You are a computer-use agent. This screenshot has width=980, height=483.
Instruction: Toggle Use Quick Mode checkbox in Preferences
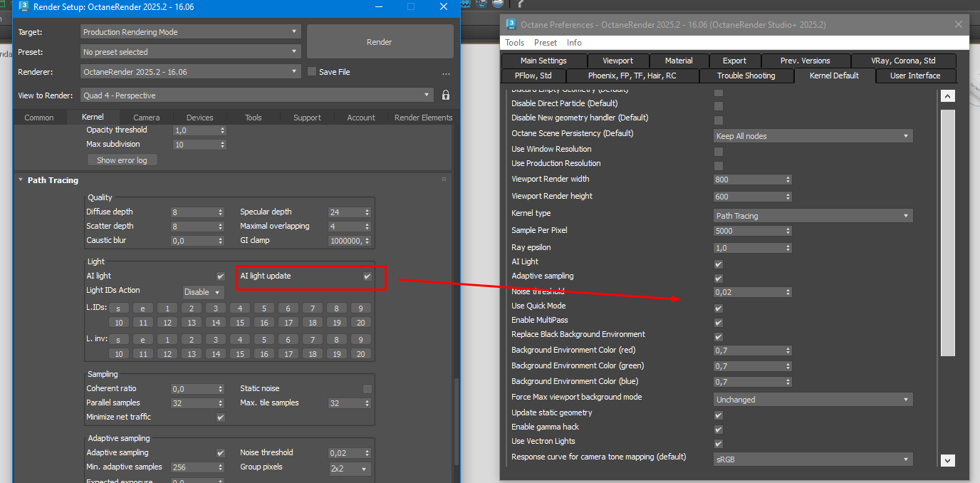point(719,308)
